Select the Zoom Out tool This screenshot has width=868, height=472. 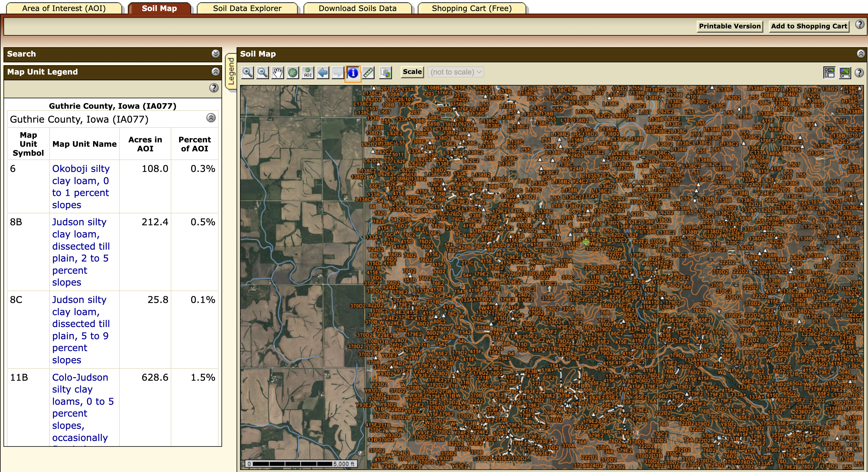coord(262,72)
